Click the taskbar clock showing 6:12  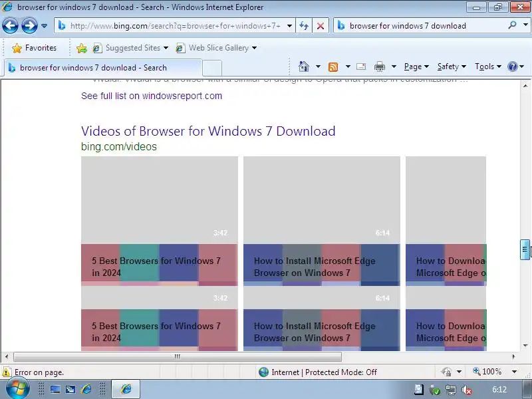point(499,390)
